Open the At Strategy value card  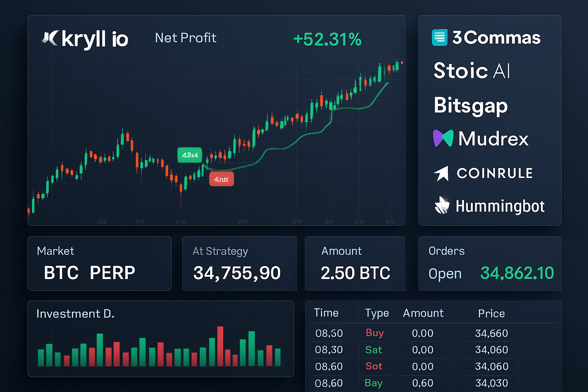pos(239,264)
